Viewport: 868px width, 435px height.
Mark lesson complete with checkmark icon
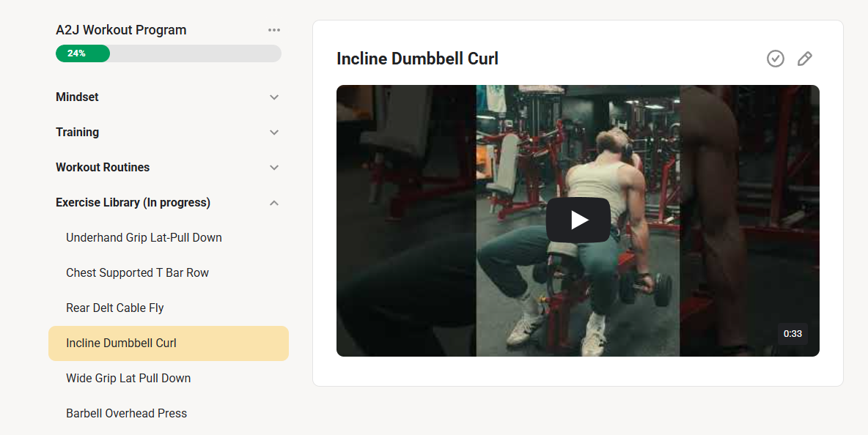[776, 59]
